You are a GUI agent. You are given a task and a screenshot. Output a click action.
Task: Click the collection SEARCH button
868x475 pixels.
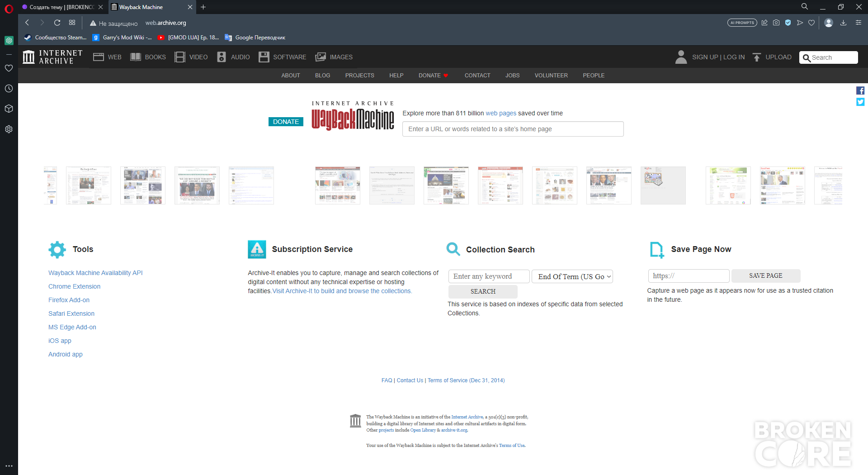click(x=483, y=291)
